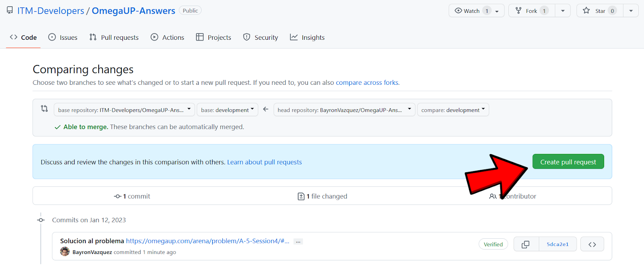Click the 1 file changed summary

(322, 196)
